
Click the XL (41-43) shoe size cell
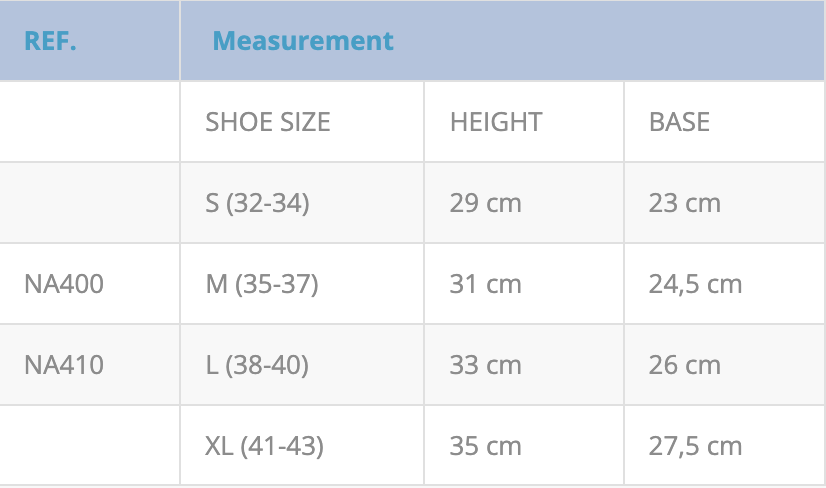[x=264, y=446]
